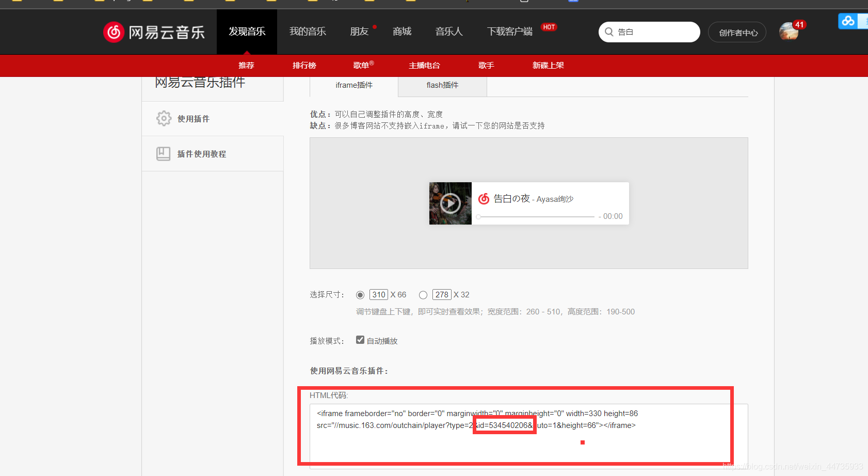868x476 pixels.
Task: Click the 选择尺寸 label
Action: [327, 295]
